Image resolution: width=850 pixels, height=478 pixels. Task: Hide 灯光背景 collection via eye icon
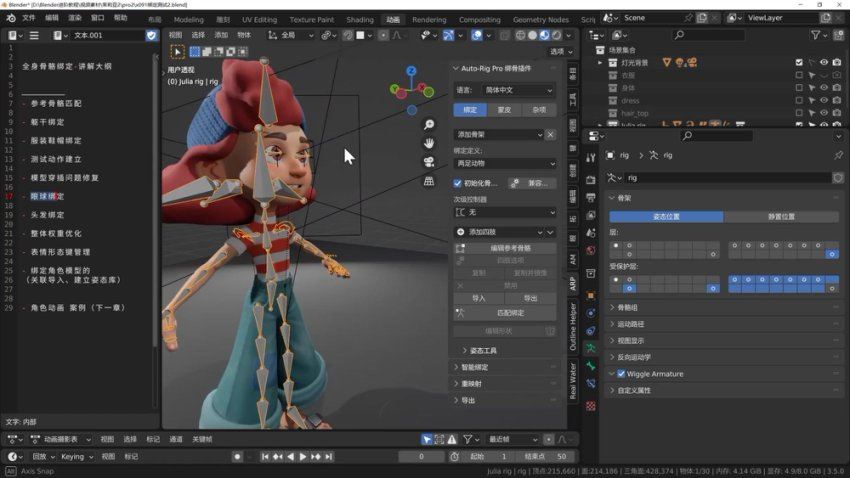[824, 62]
